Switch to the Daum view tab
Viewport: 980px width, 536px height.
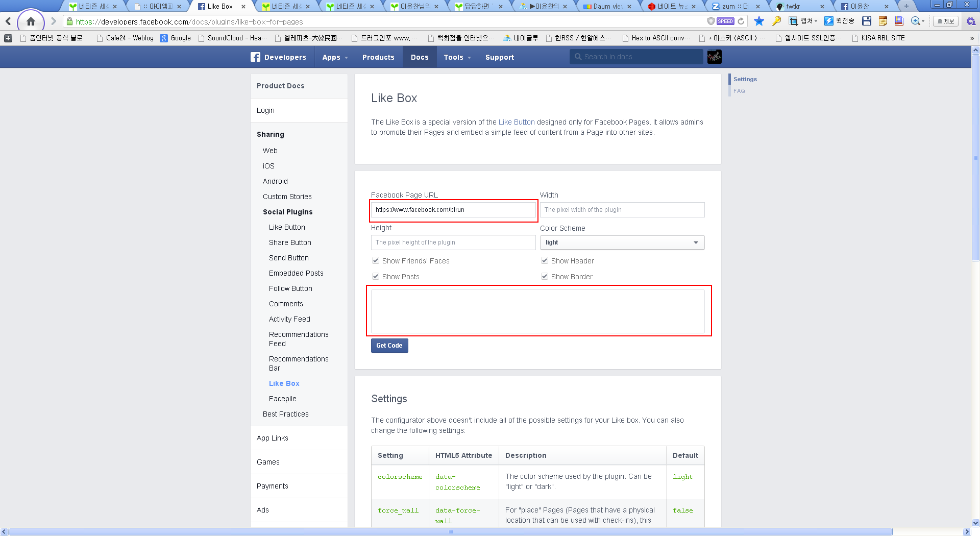point(607,7)
